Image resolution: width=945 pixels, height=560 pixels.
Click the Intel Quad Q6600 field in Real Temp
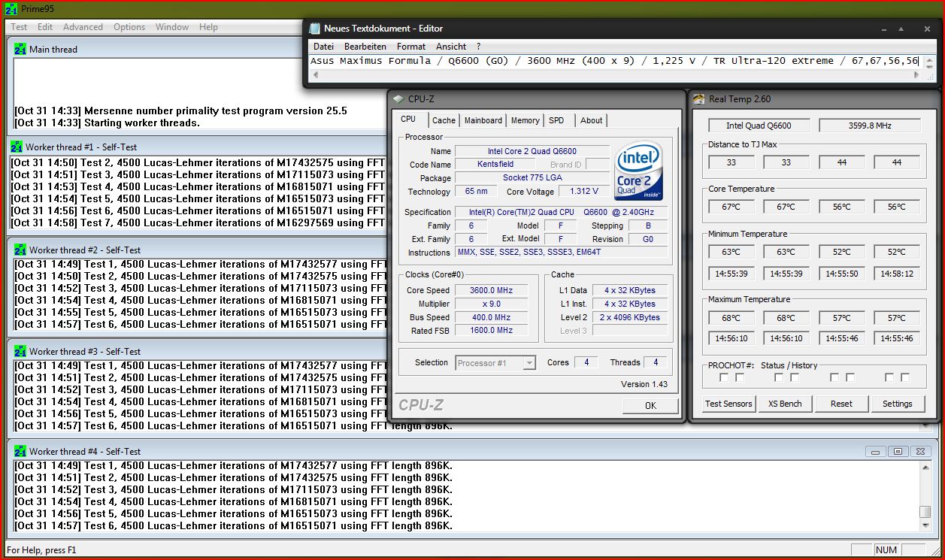click(759, 126)
